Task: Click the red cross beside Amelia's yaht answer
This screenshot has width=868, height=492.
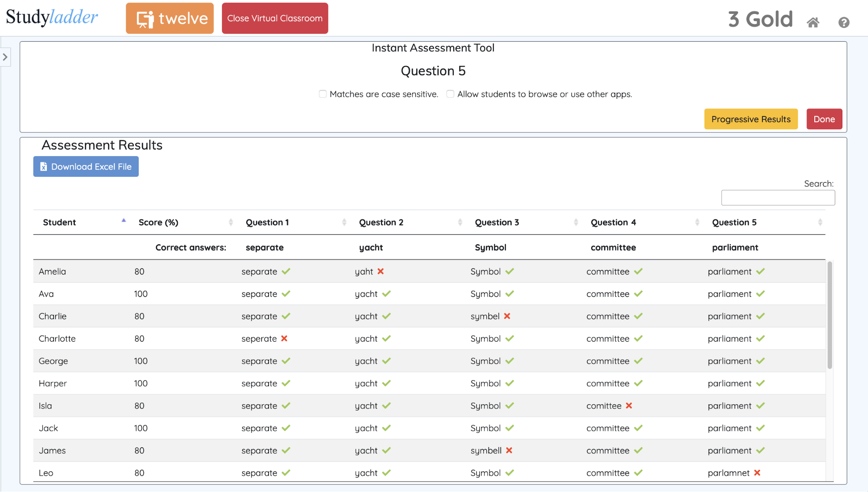Action: [x=380, y=271]
